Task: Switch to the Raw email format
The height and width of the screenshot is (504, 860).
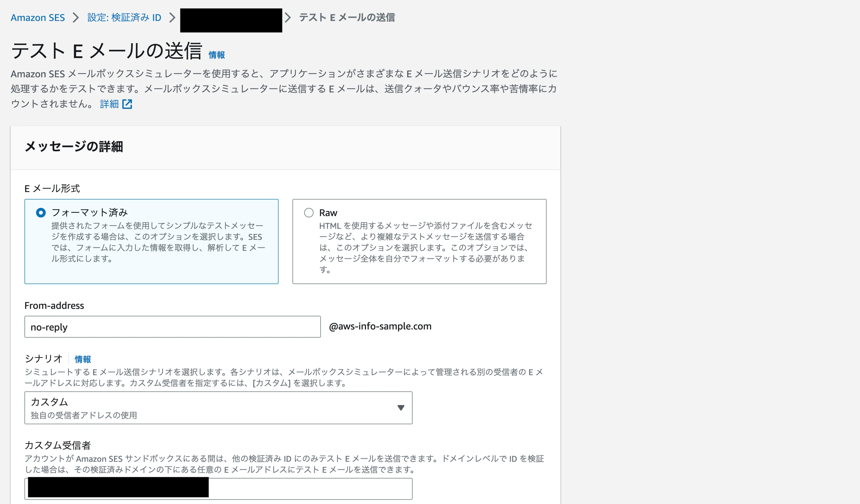Action: pyautogui.click(x=309, y=213)
